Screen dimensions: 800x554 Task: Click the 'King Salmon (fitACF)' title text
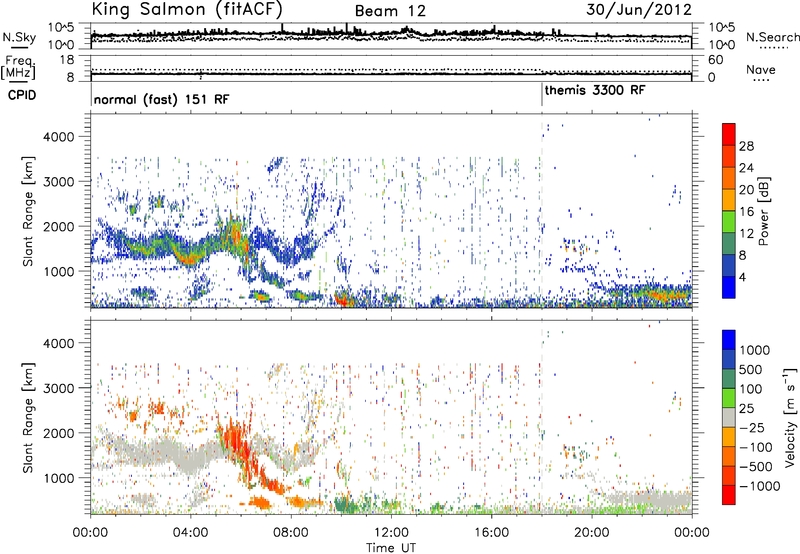187,9
